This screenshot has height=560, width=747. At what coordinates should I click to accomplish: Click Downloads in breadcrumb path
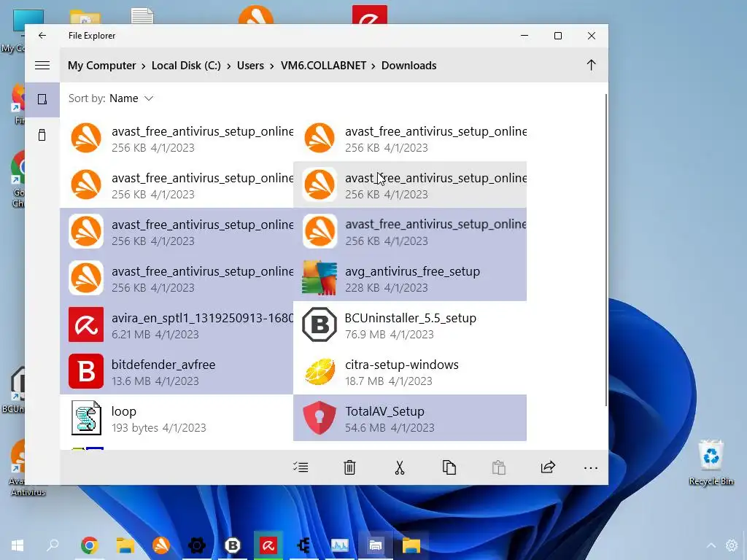point(409,66)
